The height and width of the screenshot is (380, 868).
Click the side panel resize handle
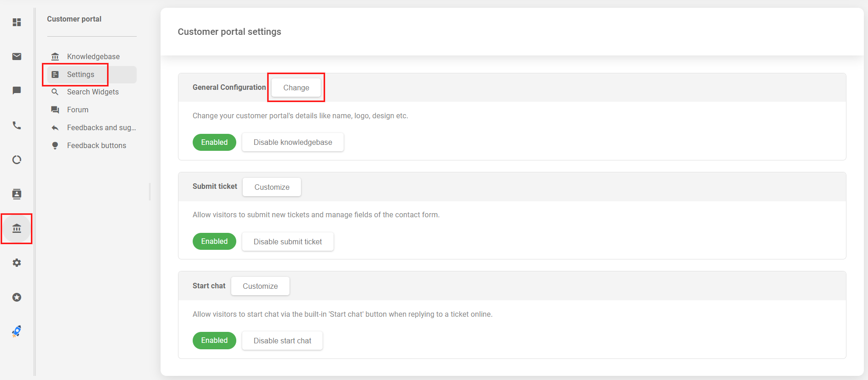click(x=150, y=192)
